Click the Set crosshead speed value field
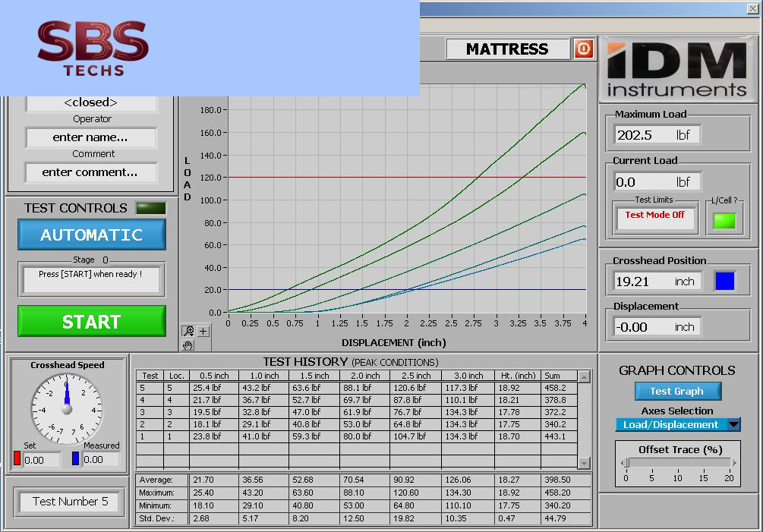 click(41, 460)
